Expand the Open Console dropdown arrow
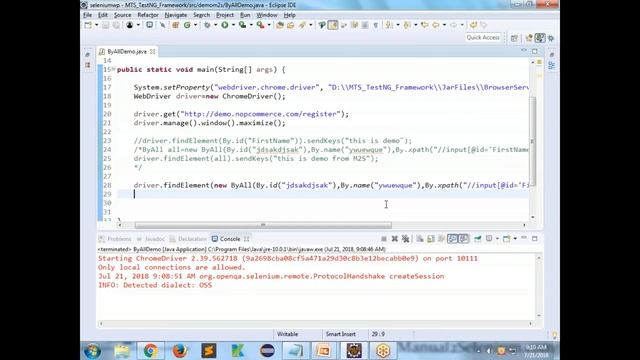This screenshot has height=360, width=640. click(515, 239)
